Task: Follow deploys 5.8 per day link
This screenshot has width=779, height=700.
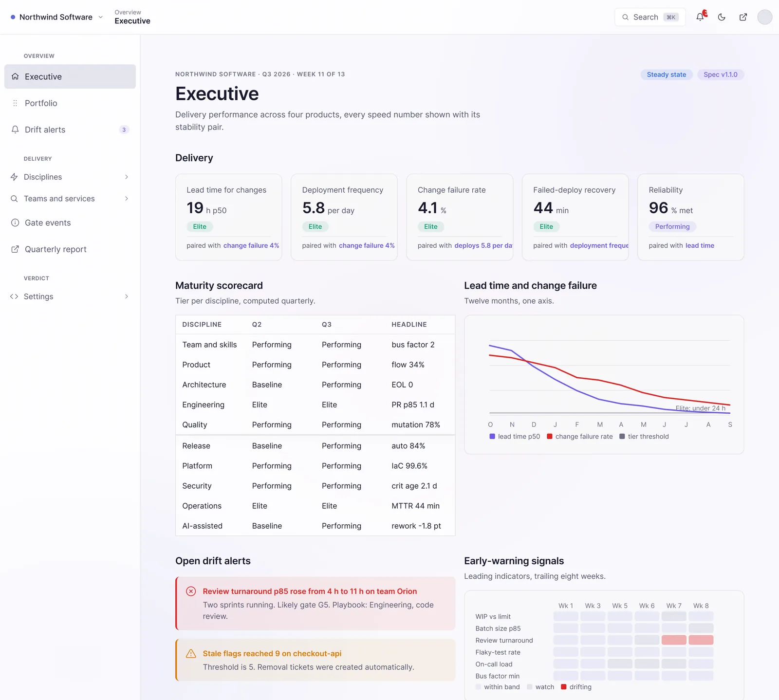Action: [483, 245]
